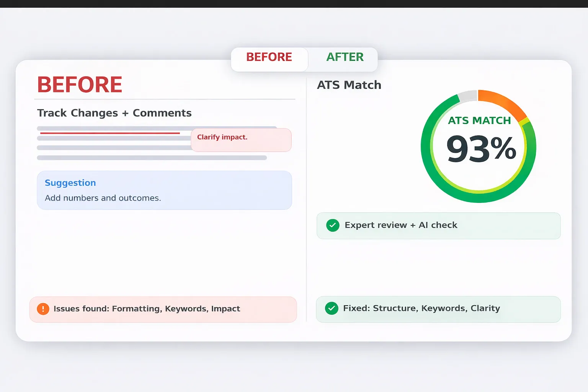Image resolution: width=588 pixels, height=392 pixels.
Task: Click the blue Suggestion heading
Action: point(70,183)
